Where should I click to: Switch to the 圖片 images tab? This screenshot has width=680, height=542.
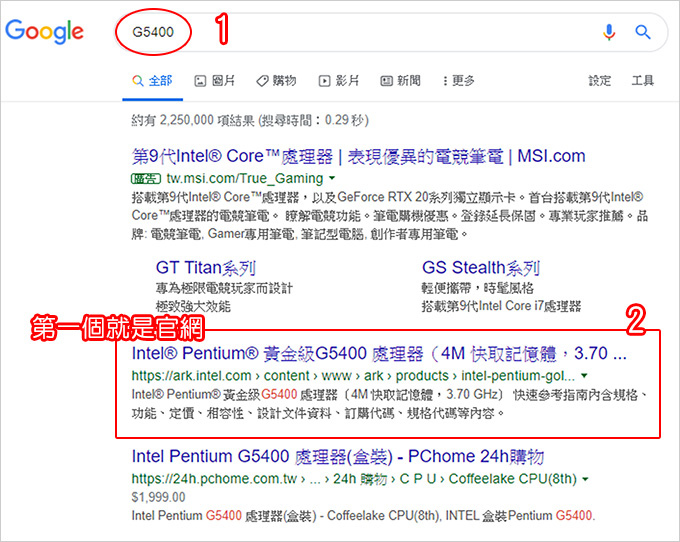point(215,81)
